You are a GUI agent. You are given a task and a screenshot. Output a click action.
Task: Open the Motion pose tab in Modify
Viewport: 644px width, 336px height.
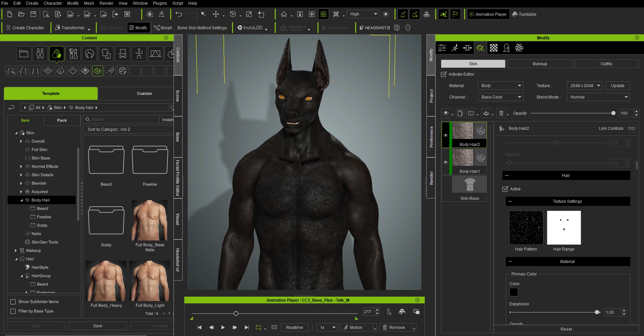tap(455, 48)
